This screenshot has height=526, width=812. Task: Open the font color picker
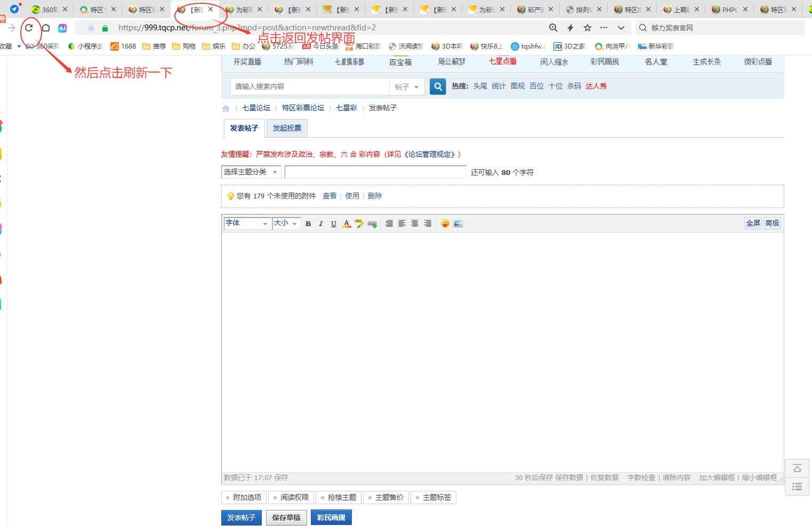tap(347, 224)
